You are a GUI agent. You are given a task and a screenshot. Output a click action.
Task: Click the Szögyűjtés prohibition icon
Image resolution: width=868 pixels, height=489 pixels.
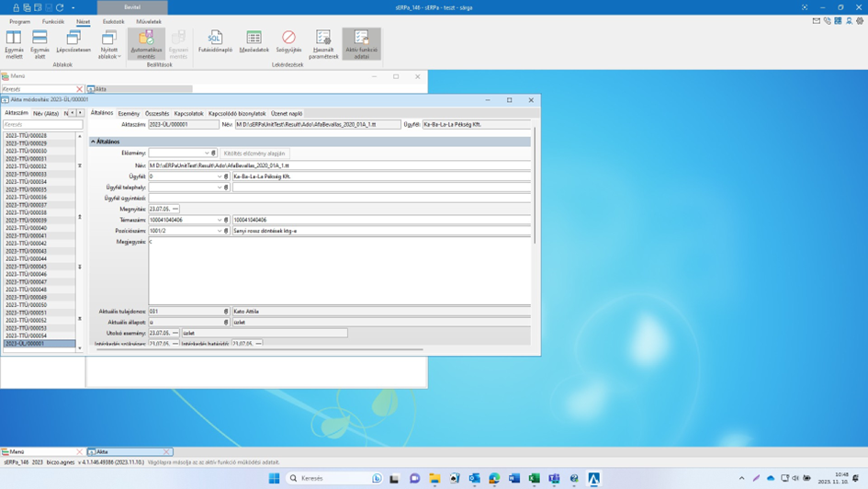[288, 39]
